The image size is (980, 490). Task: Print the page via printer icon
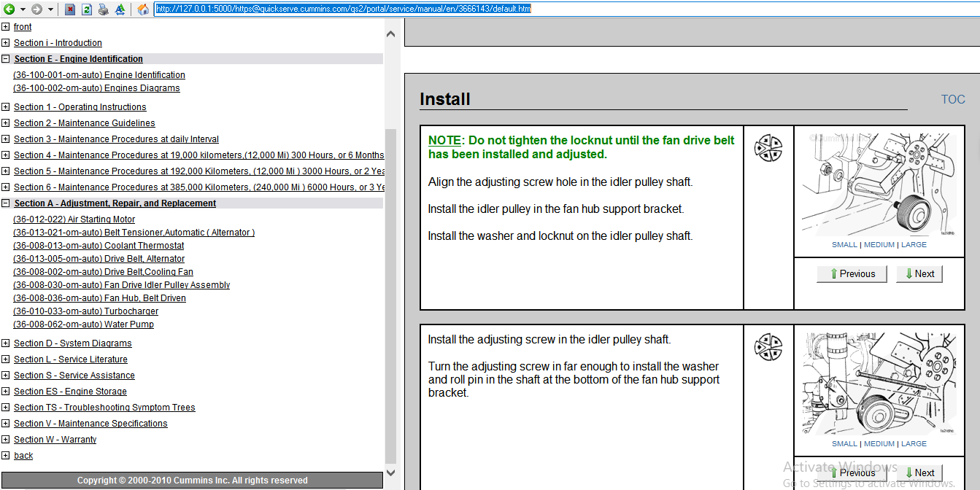[x=103, y=9]
